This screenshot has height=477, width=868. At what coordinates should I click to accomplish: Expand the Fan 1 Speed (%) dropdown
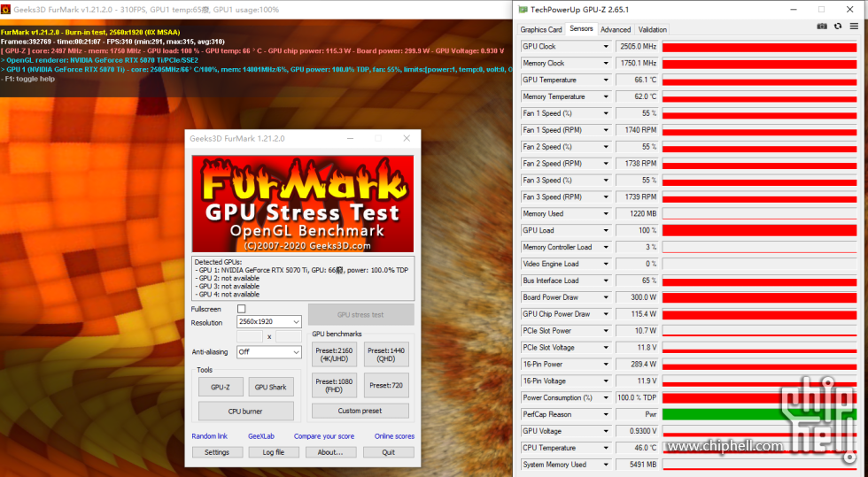point(606,113)
